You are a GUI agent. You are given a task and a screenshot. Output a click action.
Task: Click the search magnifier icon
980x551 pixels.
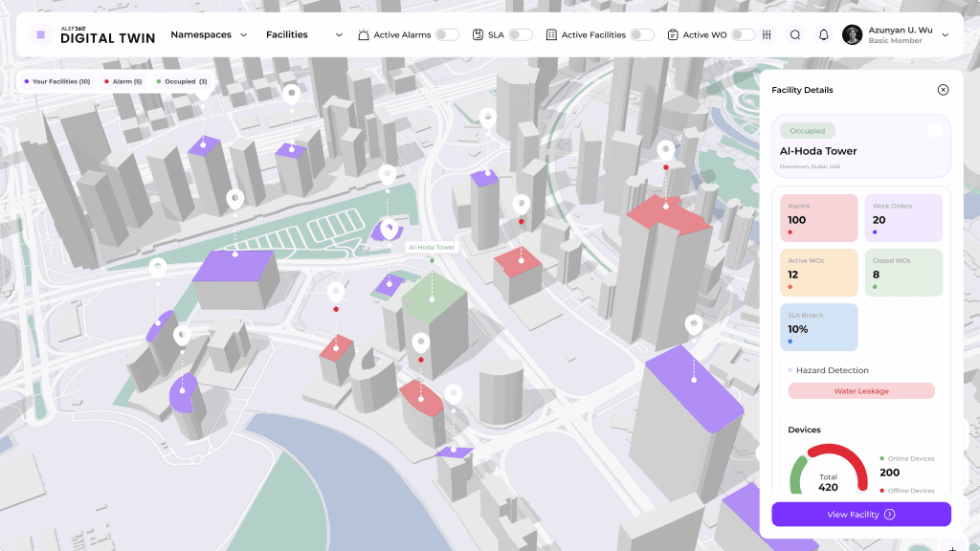tap(795, 35)
